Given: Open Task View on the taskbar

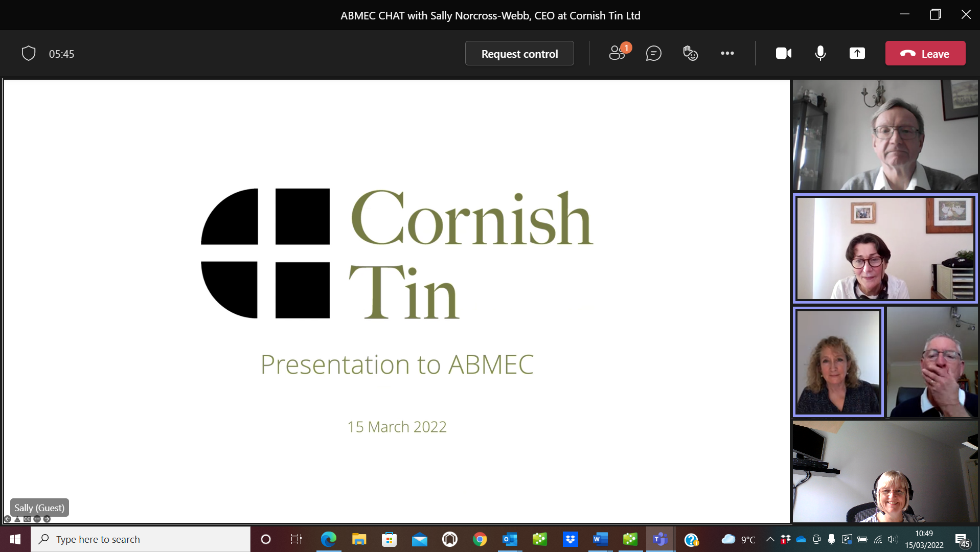Looking at the screenshot, I should (297, 539).
